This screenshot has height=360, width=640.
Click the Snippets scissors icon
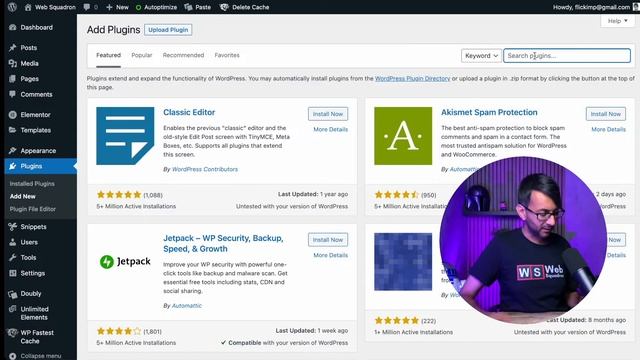[x=13, y=227]
